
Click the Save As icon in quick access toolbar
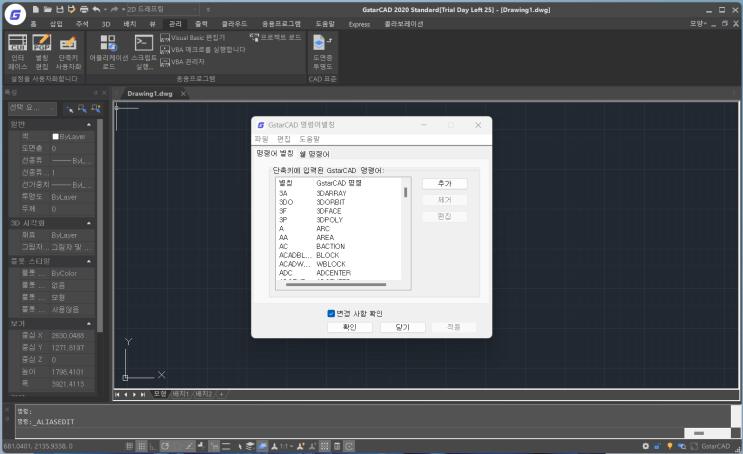[72, 9]
